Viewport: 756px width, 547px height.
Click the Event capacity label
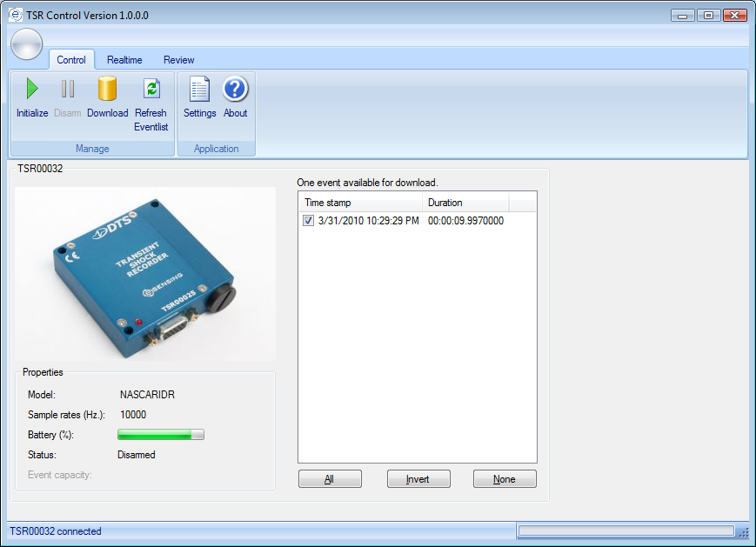point(60,475)
